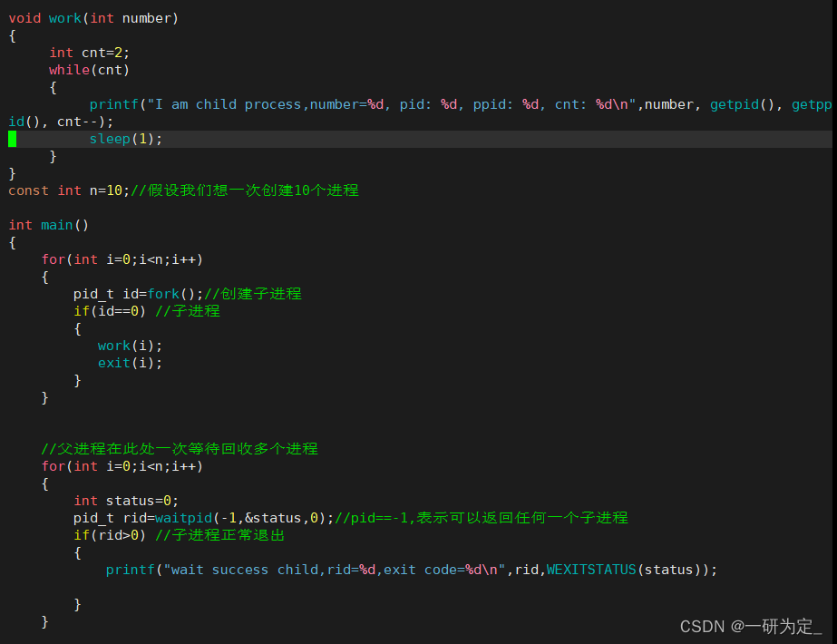Click the 'int status=0;' declaration

pyautogui.click(x=126, y=501)
